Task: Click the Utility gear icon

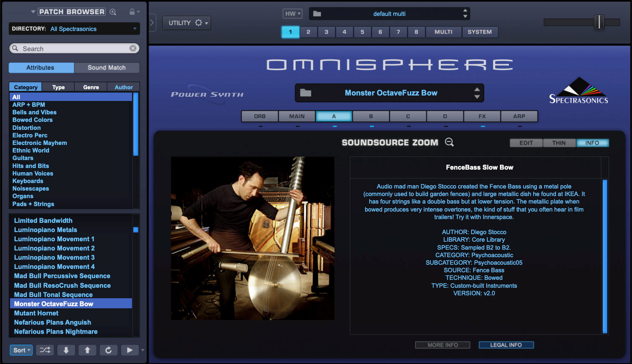Action: pos(199,23)
